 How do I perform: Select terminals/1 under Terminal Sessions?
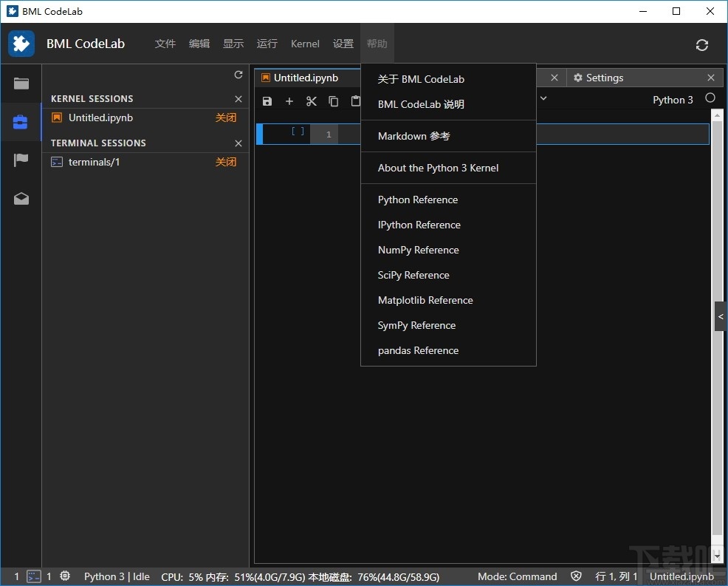click(x=95, y=162)
